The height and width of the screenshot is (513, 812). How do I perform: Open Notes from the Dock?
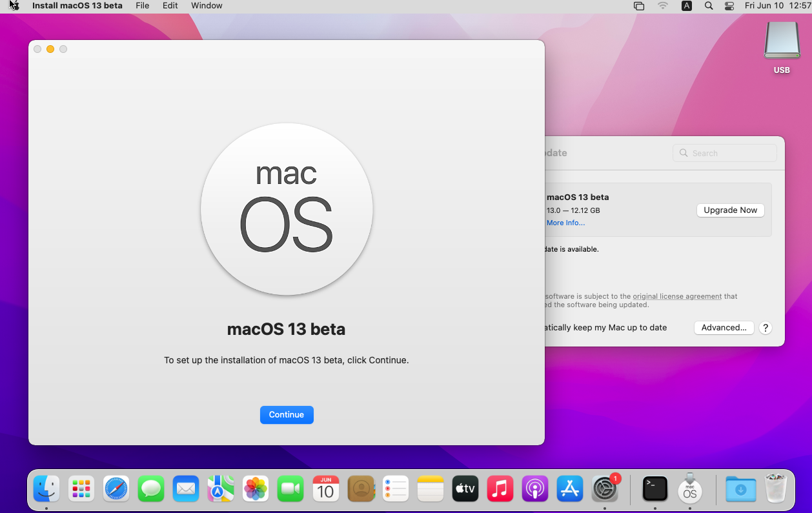point(431,489)
